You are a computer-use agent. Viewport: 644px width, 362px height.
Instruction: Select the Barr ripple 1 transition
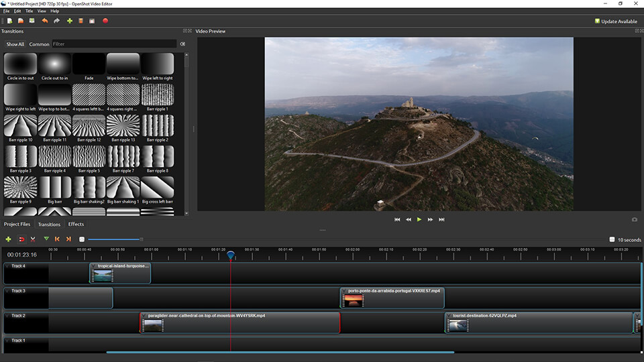[x=157, y=98]
